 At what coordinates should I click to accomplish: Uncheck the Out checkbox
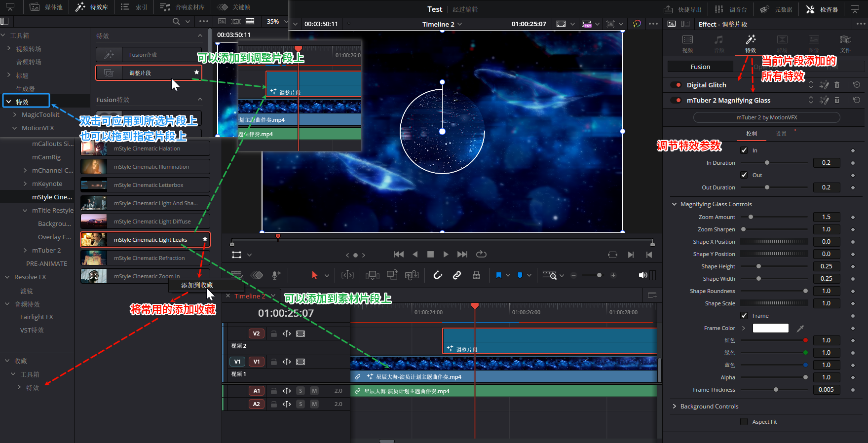[744, 175]
